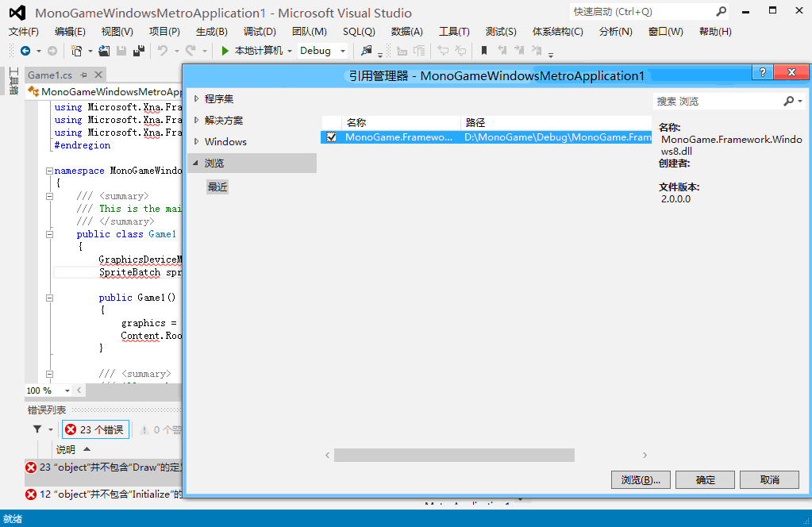Viewport: 812px width, 527px height.
Task: Click the increase indent toolbar icon
Action: (419, 51)
